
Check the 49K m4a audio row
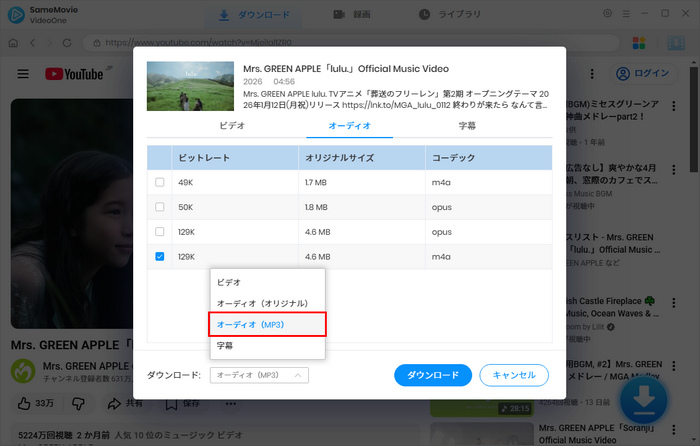coord(159,182)
